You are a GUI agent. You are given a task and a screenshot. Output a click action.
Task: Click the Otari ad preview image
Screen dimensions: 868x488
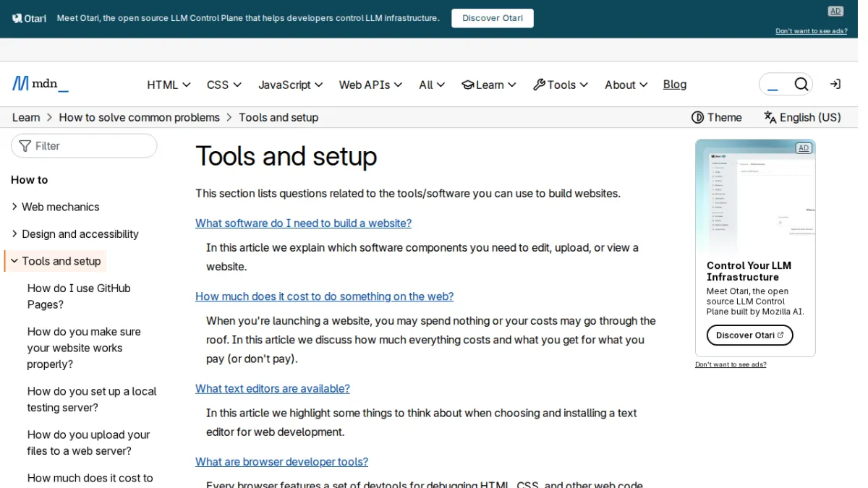[x=755, y=196]
